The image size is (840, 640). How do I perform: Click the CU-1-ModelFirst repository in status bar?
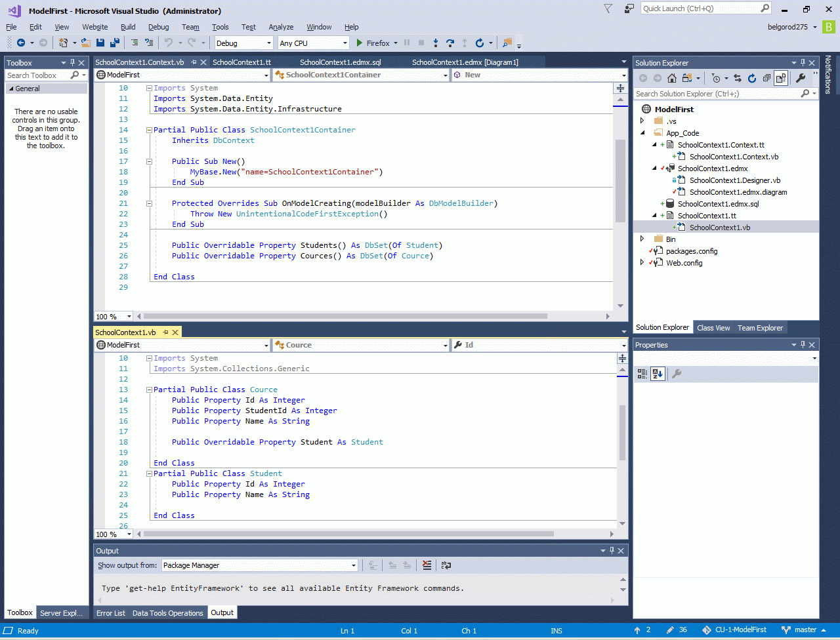pos(734,630)
